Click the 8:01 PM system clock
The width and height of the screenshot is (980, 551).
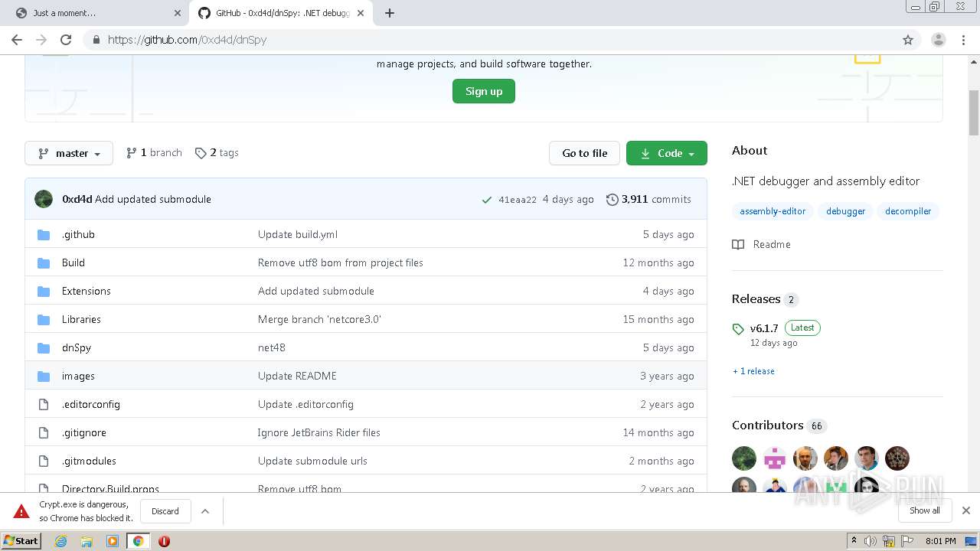click(941, 541)
